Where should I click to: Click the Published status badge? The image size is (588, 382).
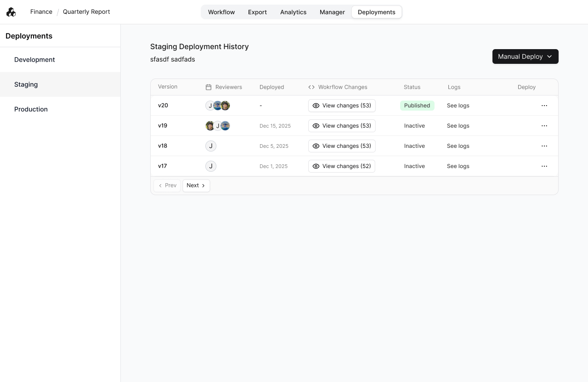(x=417, y=106)
